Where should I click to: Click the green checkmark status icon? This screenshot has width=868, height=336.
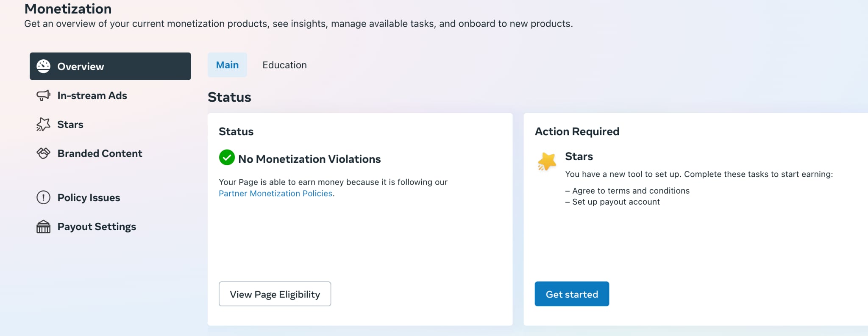coord(227,157)
